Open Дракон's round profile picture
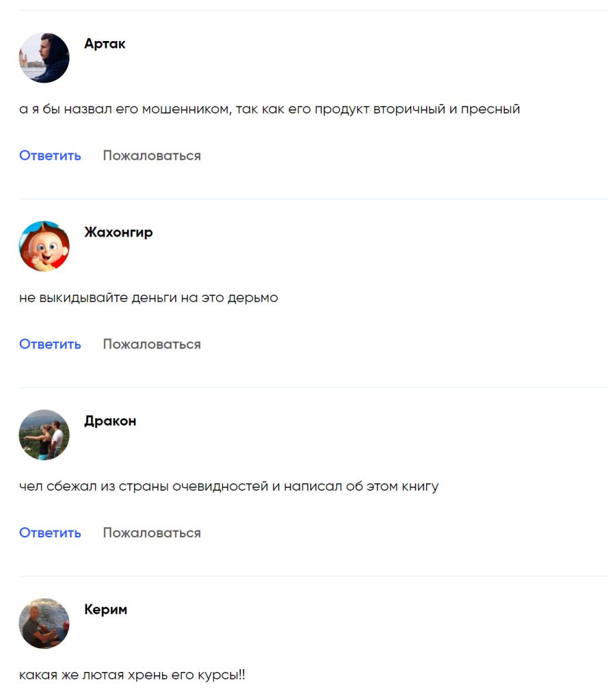This screenshot has height=700, width=608. (x=44, y=435)
